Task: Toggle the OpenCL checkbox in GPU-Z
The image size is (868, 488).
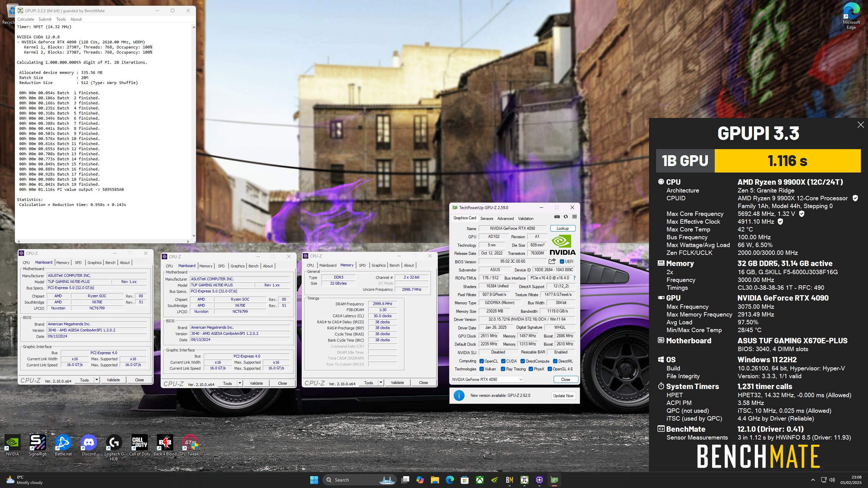Action: pos(481,361)
